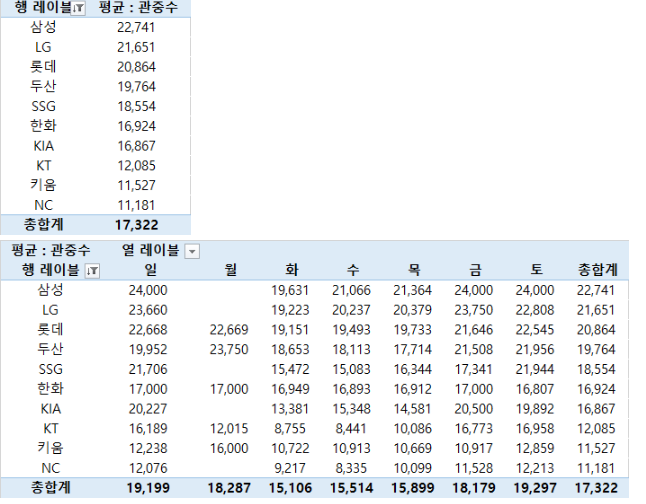This screenshot has width=646, height=504.
Task: Click the 토 column header
Action: point(536,270)
